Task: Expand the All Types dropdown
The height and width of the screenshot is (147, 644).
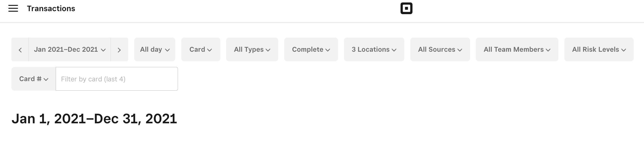Action: [252, 50]
